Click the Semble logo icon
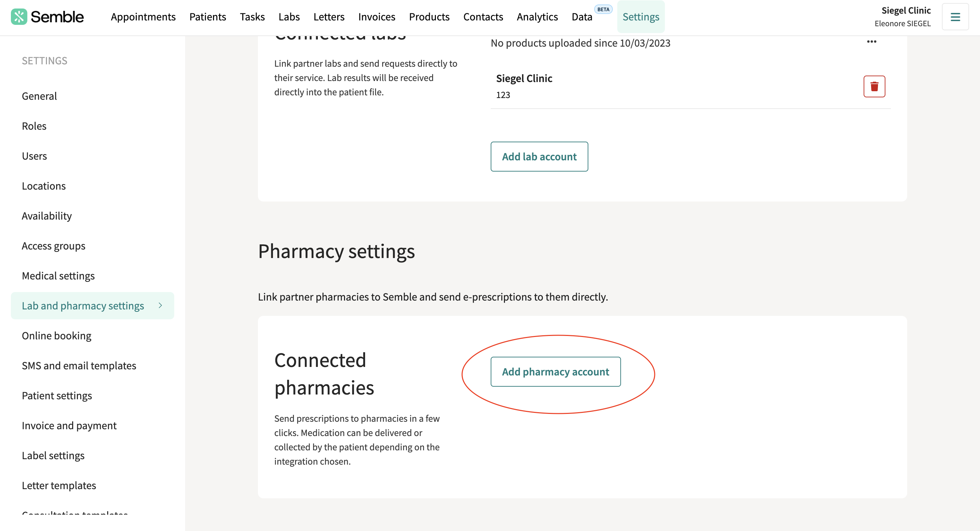The height and width of the screenshot is (531, 980). pyautogui.click(x=19, y=17)
